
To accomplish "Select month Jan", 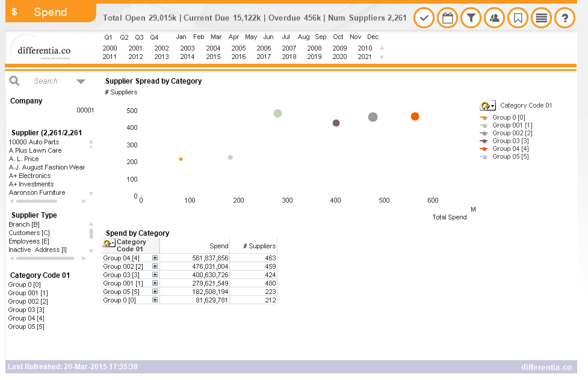I will pos(181,37).
